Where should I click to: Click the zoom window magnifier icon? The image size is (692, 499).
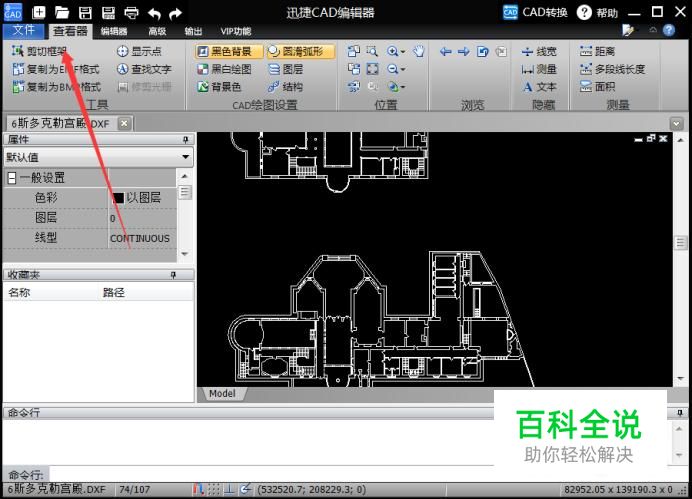point(372,51)
